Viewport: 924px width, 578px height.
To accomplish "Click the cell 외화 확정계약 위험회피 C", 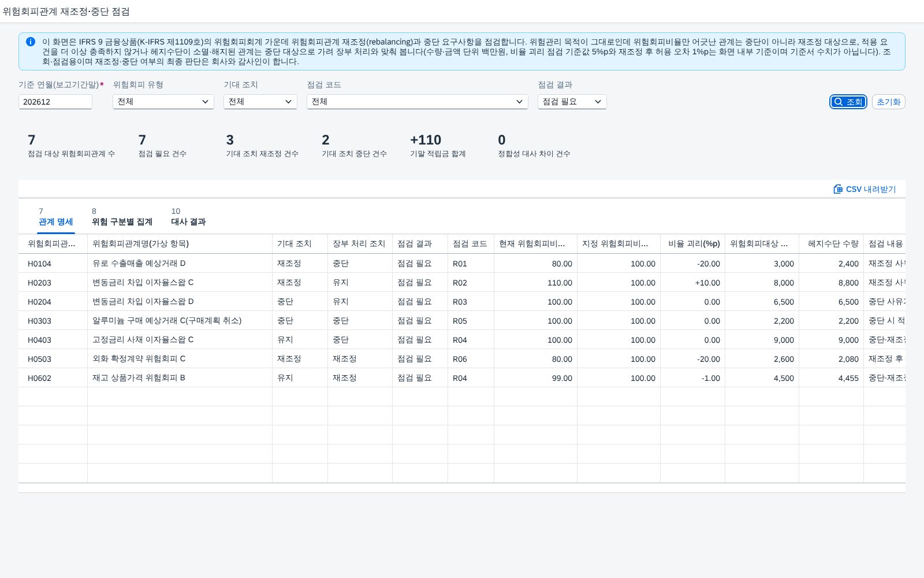I will (x=139, y=359).
